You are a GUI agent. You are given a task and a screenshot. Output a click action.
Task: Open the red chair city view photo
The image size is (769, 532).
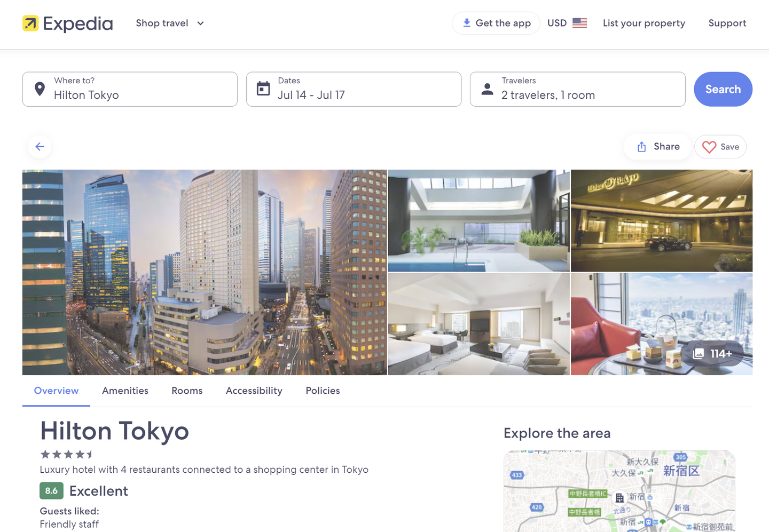[x=662, y=324]
